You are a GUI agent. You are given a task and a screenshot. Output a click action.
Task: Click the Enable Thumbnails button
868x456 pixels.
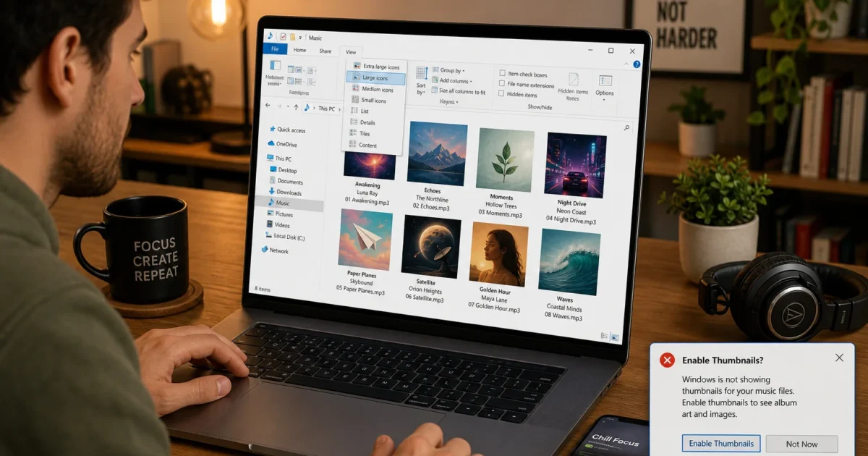721,444
